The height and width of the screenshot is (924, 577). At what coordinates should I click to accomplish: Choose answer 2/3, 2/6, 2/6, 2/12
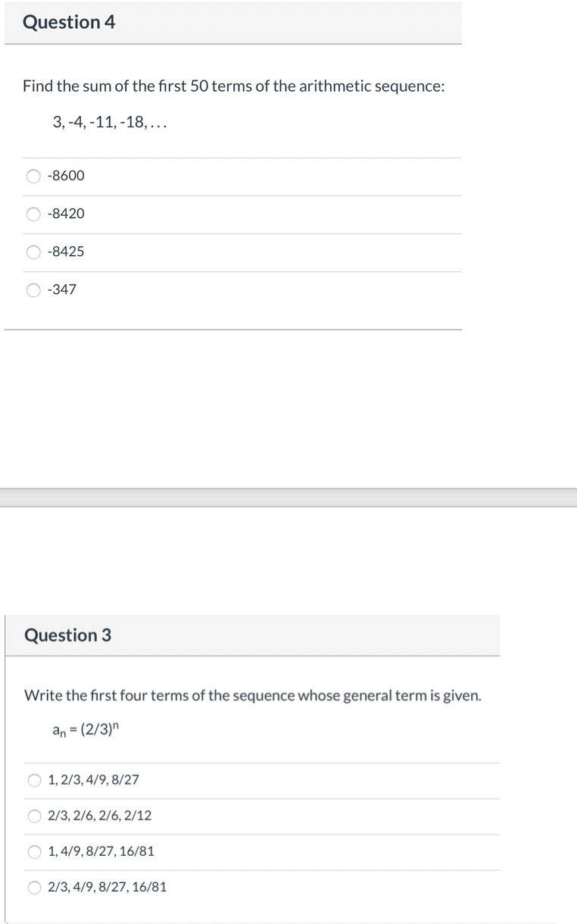point(34,815)
